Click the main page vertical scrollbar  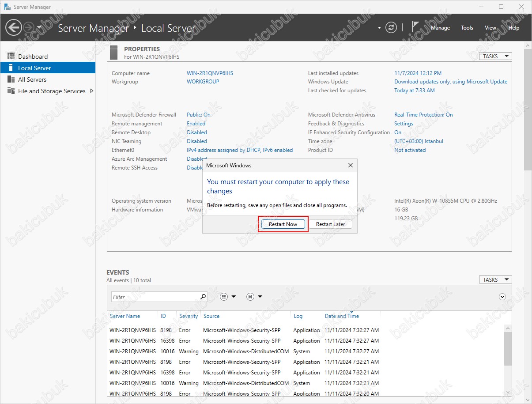click(528, 109)
